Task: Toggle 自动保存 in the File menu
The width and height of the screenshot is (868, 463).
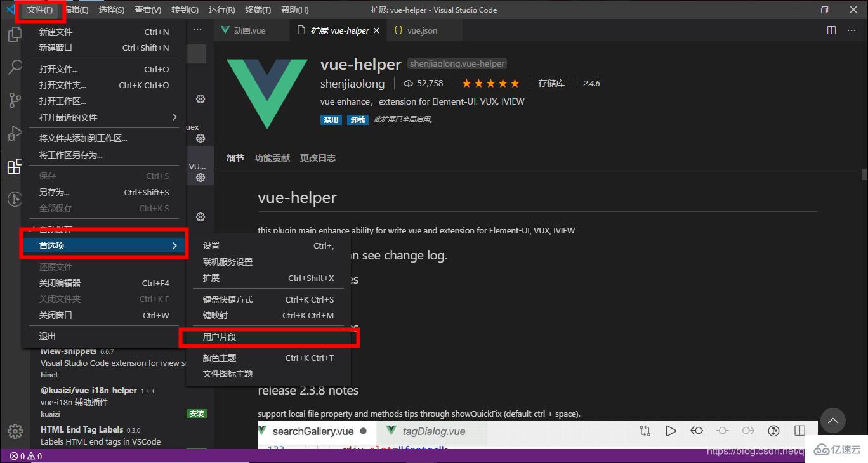Action: coord(104,229)
